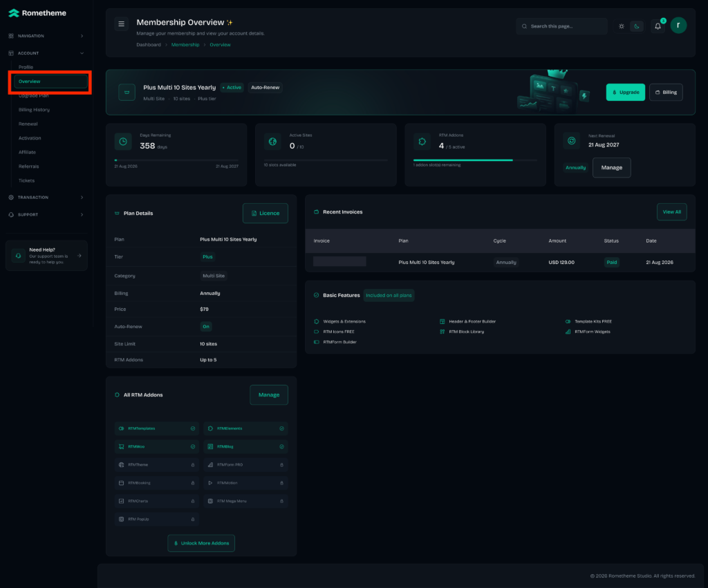Viewport: 708px width, 588px height.
Task: Click View All invoices
Action: [671, 211]
